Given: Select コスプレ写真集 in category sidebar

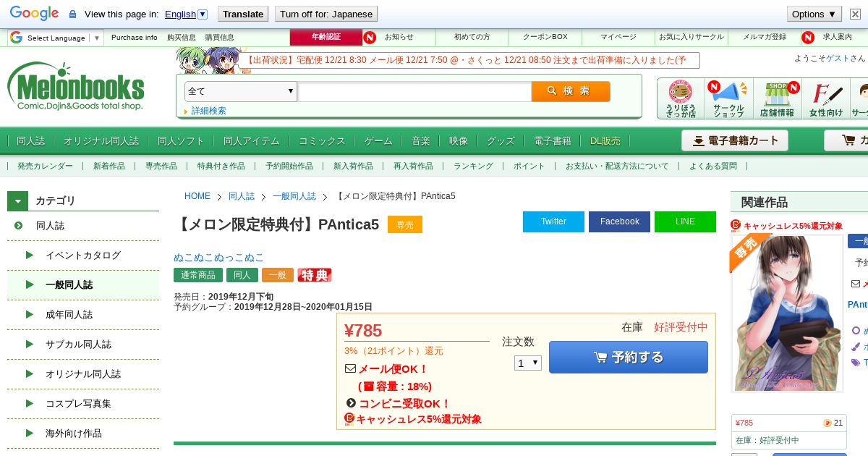Looking at the screenshot, I should tap(83, 403).
